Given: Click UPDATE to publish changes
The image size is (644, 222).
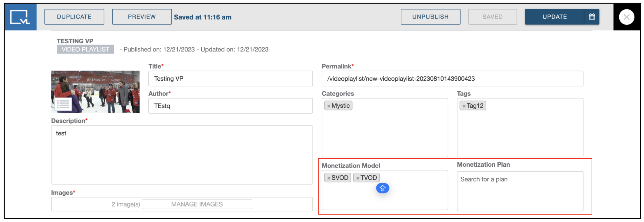Looking at the screenshot, I should (554, 17).
